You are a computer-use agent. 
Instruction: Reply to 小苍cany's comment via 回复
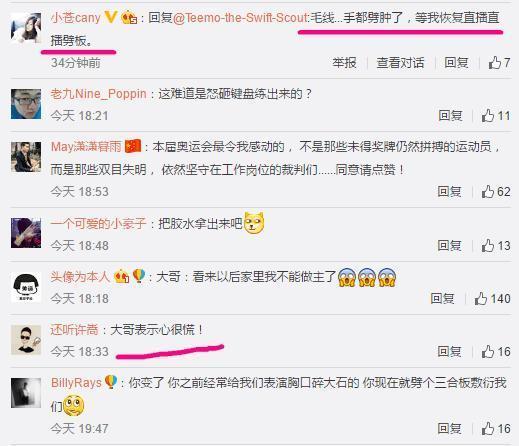click(456, 63)
